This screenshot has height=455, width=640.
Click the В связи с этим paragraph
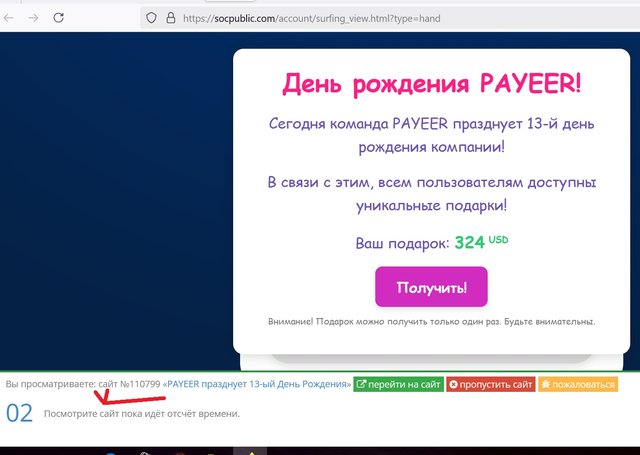pyautogui.click(x=431, y=193)
